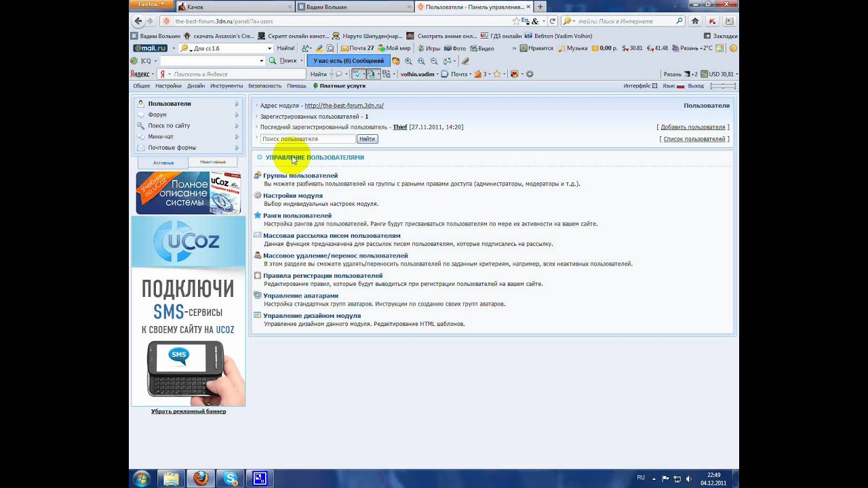Open the Группы пользователей section icon
Image resolution: width=868 pixels, height=488 pixels.
coord(258,176)
